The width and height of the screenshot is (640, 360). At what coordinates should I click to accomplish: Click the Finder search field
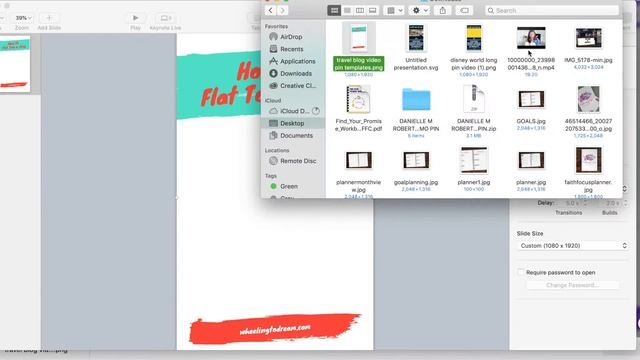pos(552,11)
